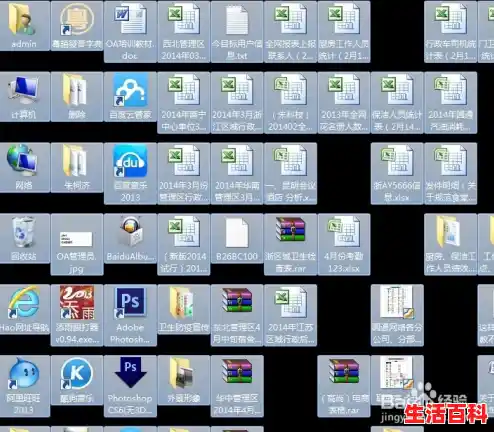Select the Photoshop CS6 installer download icon
The image size is (494, 432).
pos(130,386)
